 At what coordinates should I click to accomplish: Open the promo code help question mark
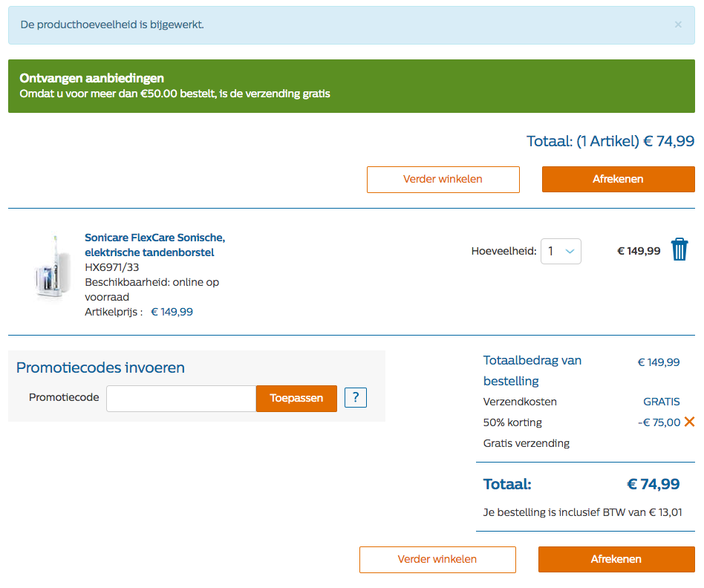[356, 398]
